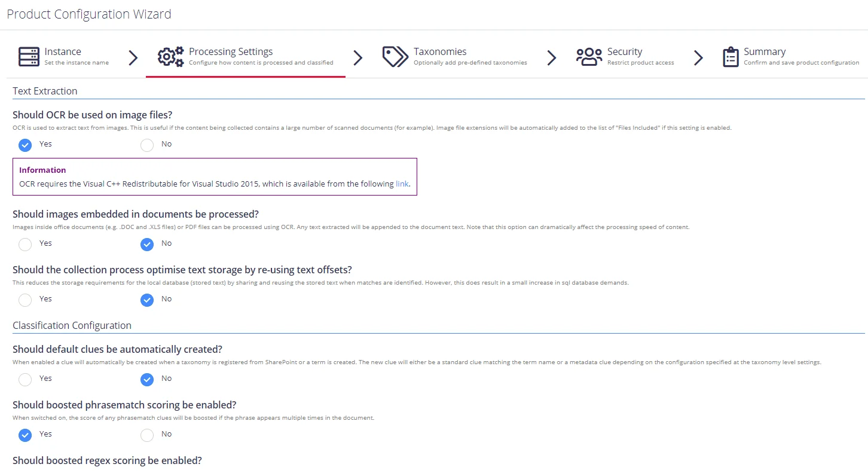Click 'Restrict product access' subtitle

[641, 63]
